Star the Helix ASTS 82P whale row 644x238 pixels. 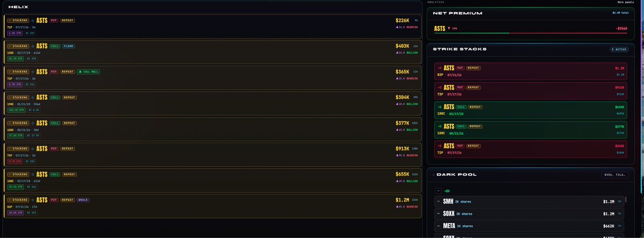[33, 200]
